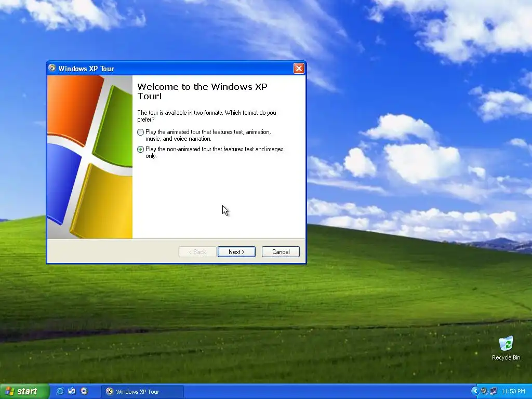Click the Windows XP Tour title bar
The height and width of the screenshot is (399, 532).
click(x=177, y=69)
